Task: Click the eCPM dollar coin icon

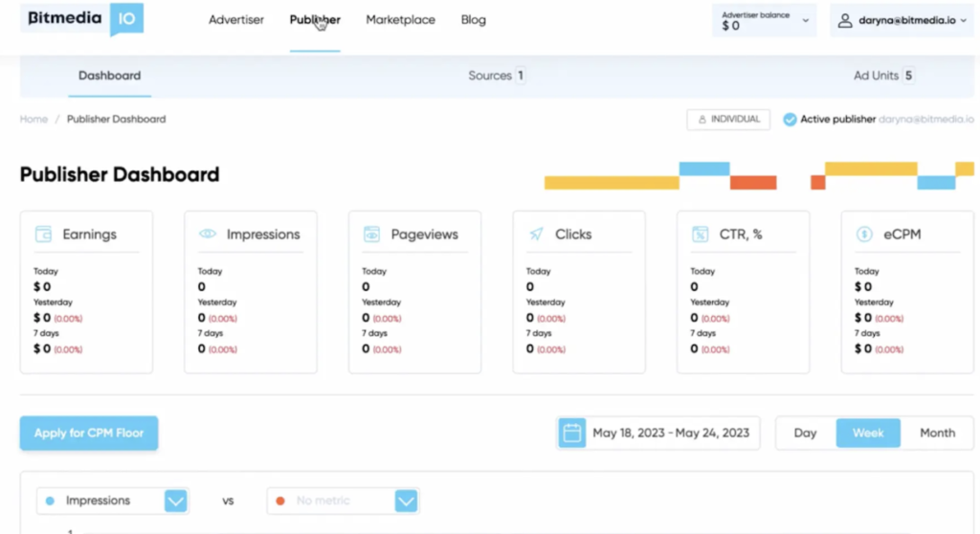Action: [x=864, y=234]
